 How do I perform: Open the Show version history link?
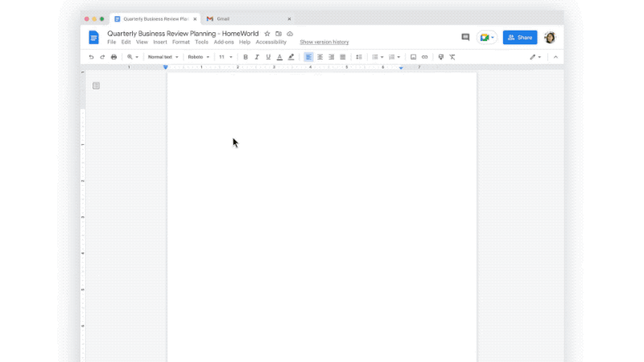(x=324, y=42)
